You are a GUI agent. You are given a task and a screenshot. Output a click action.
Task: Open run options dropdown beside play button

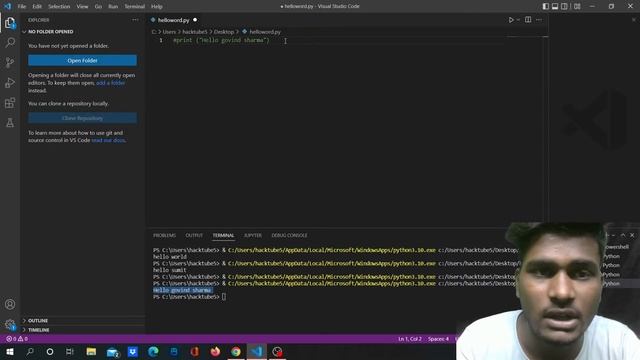[x=518, y=20]
